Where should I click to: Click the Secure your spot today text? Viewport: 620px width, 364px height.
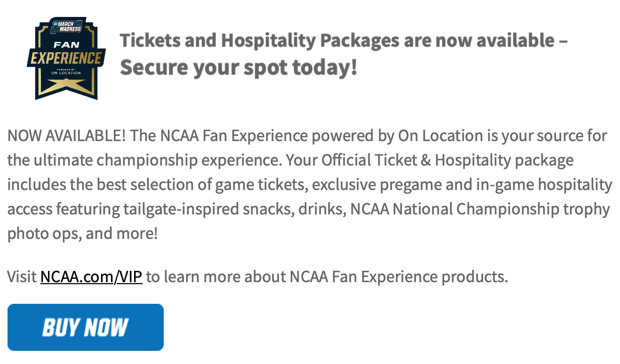tap(238, 67)
